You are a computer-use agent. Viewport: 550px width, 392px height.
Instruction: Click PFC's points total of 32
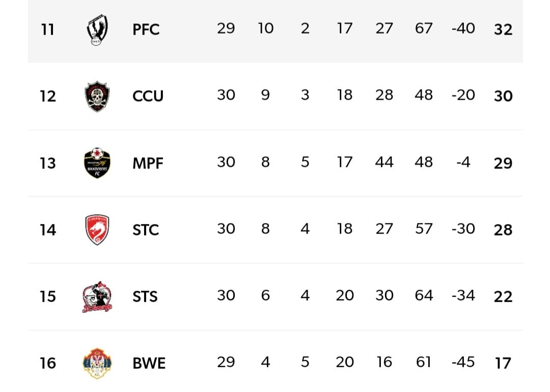pos(503,30)
